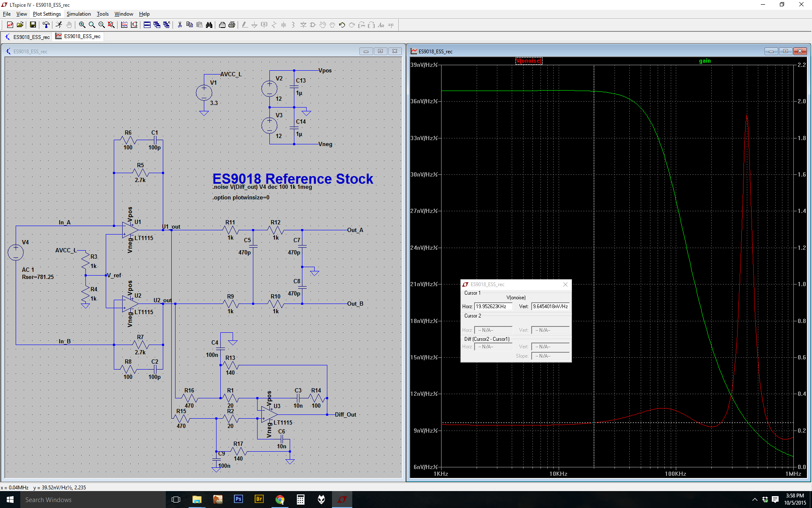Click the Paste clipboard icon

click(199, 25)
